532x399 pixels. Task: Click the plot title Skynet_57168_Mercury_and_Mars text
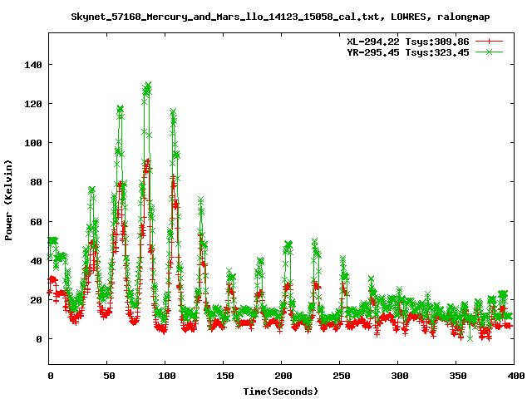[280, 17]
